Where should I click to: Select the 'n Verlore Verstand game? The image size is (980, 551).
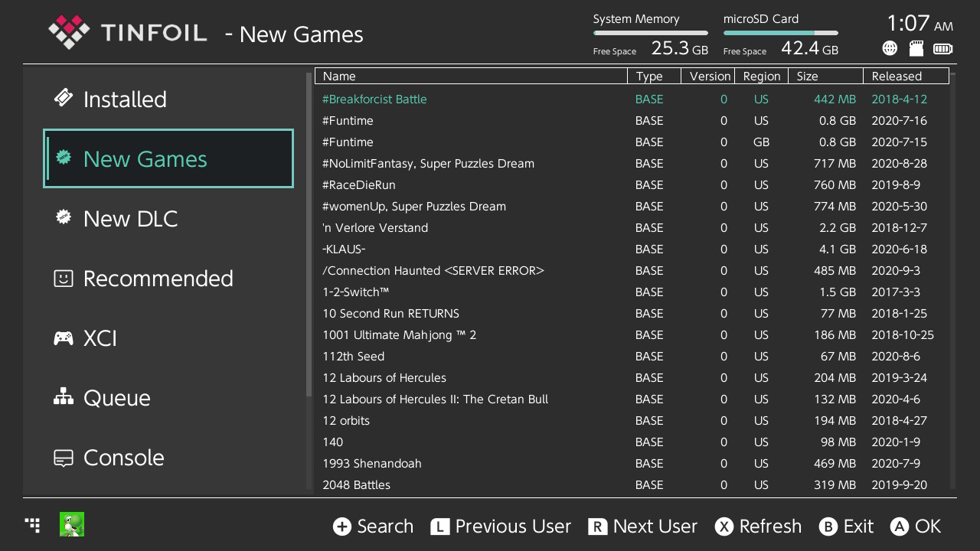click(x=632, y=227)
